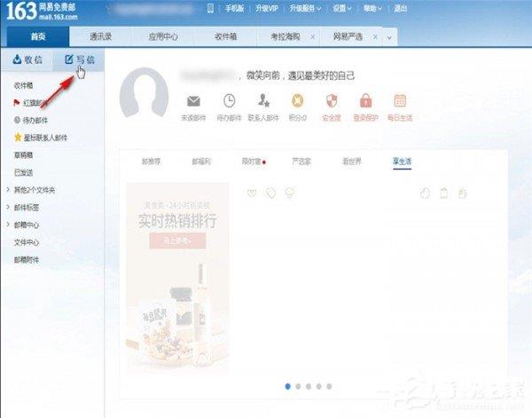Open 收件箱 folder in sidebar
Viewport: 532px width, 418px height.
(23, 85)
